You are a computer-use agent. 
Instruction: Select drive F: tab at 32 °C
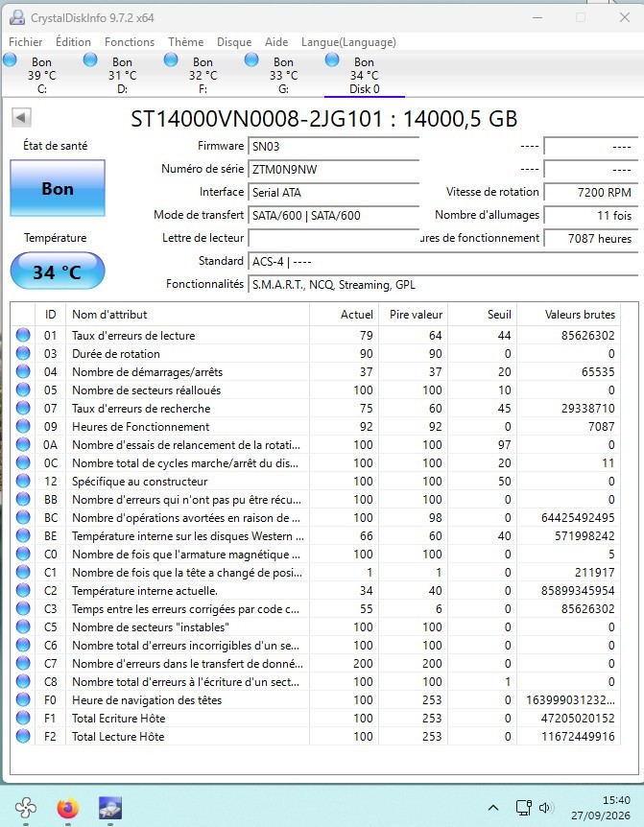pyautogui.click(x=203, y=75)
